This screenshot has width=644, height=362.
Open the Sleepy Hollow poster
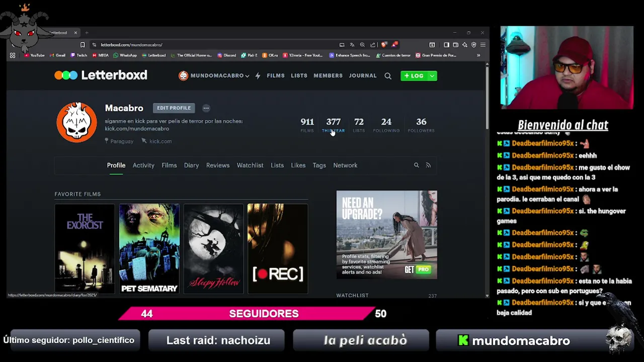coord(213,248)
